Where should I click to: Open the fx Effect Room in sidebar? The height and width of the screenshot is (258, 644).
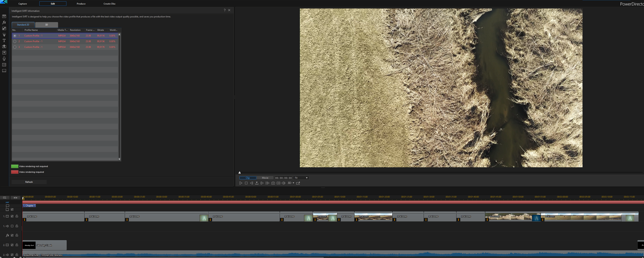pyautogui.click(x=4, y=22)
